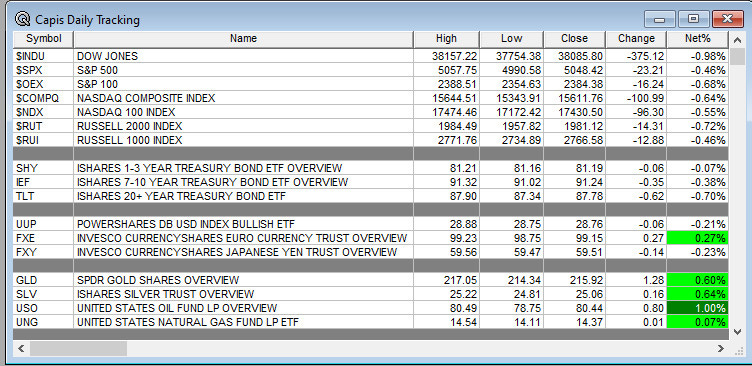
Task: Sort by the Close column header
Action: pyautogui.click(x=574, y=38)
